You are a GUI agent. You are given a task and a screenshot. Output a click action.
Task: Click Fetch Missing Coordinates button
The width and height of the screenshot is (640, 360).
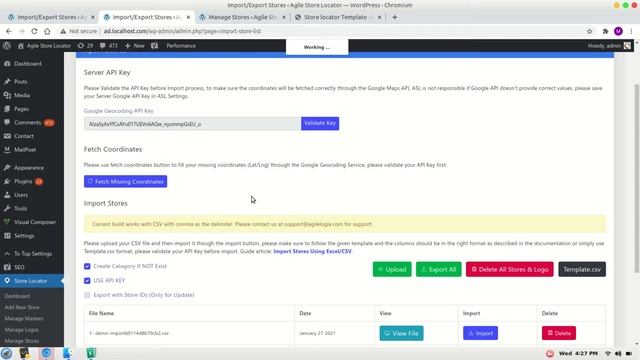tap(125, 182)
